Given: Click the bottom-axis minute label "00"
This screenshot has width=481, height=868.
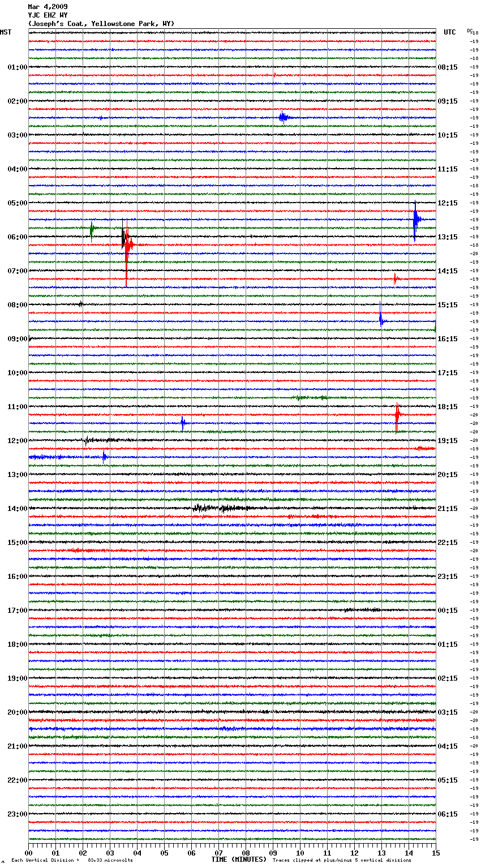Looking at the screenshot, I should [28, 853].
